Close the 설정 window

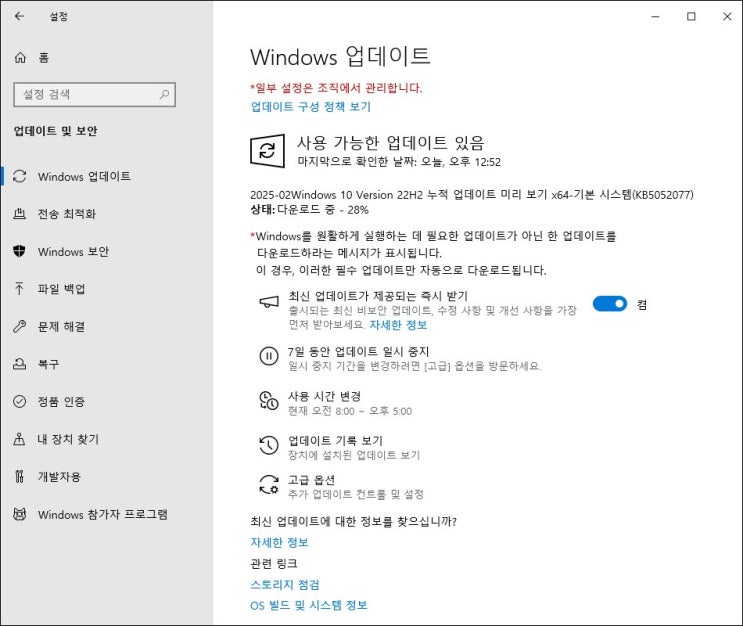727,17
